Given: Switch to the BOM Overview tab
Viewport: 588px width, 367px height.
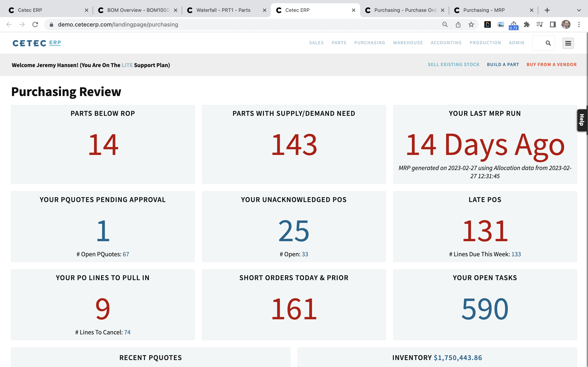Looking at the screenshot, I should (x=138, y=10).
